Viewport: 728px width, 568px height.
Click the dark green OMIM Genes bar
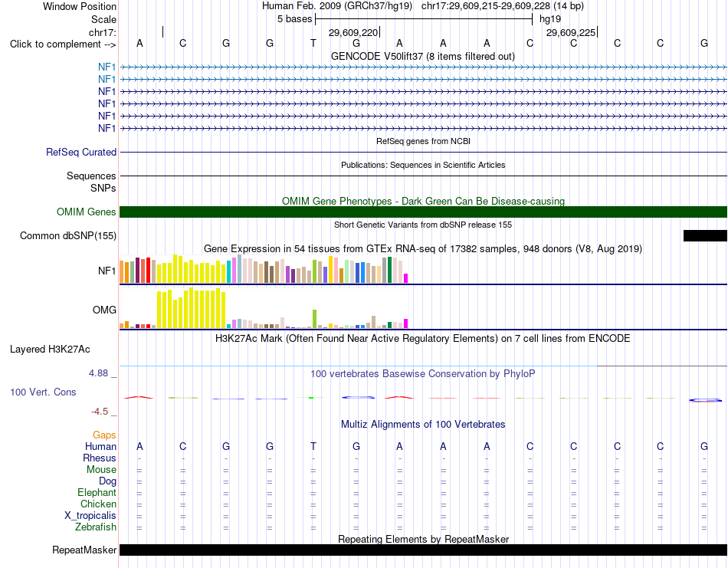coord(424,212)
